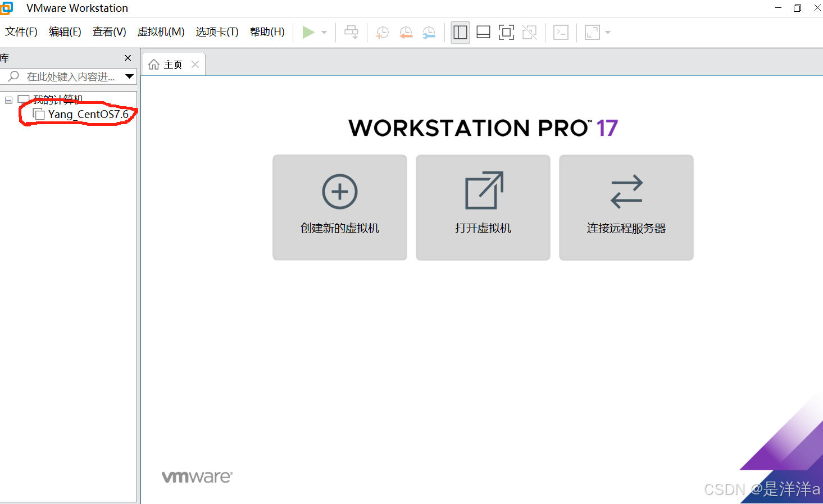Click the 打开虚拟机 button
823x504 pixels.
point(483,207)
